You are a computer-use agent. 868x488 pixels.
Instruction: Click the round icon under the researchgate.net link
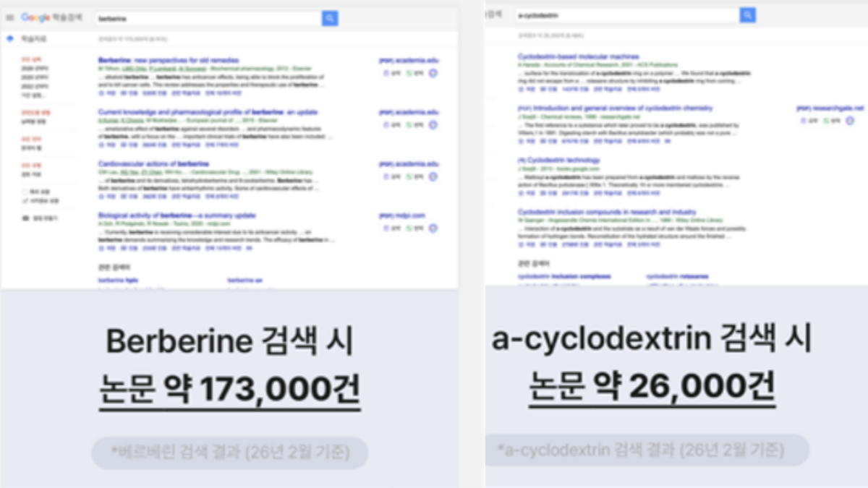pos(851,121)
